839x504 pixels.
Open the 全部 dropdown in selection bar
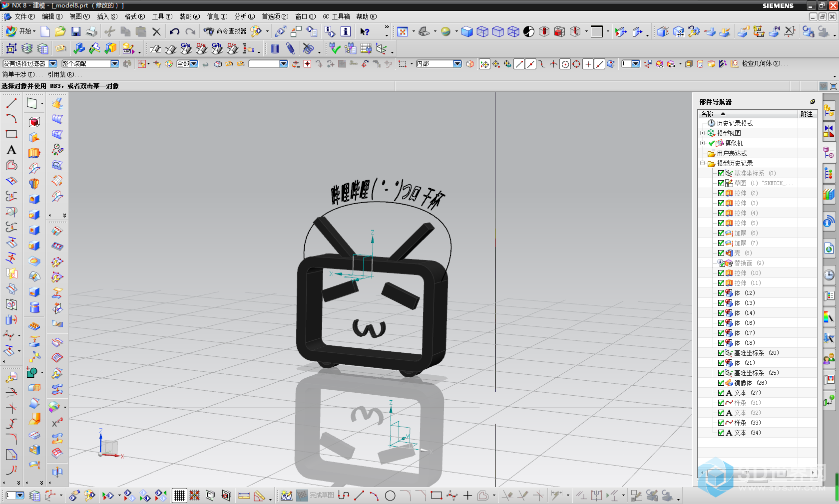click(x=194, y=64)
